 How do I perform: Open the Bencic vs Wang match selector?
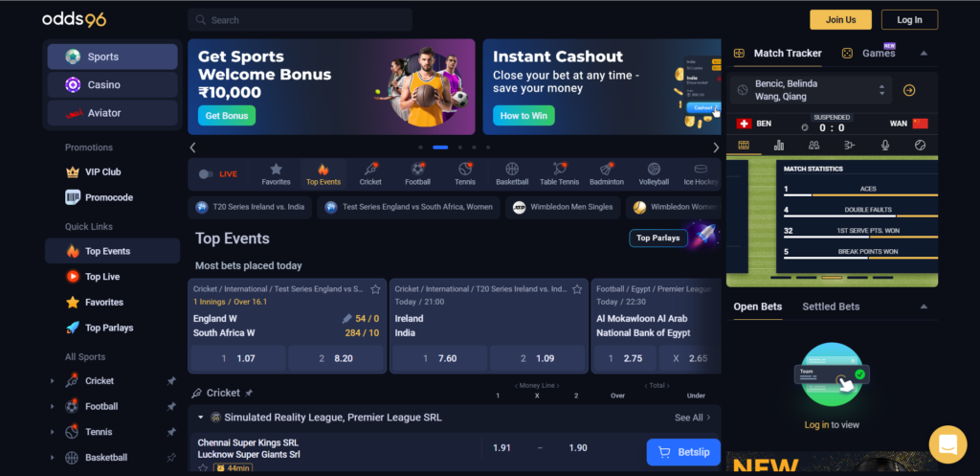coord(811,90)
